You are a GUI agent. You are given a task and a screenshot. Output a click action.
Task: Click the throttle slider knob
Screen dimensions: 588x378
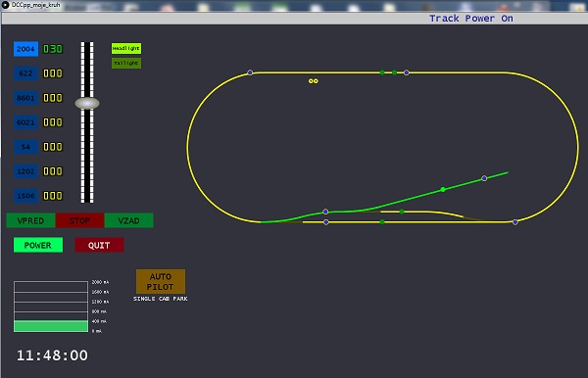[87, 103]
